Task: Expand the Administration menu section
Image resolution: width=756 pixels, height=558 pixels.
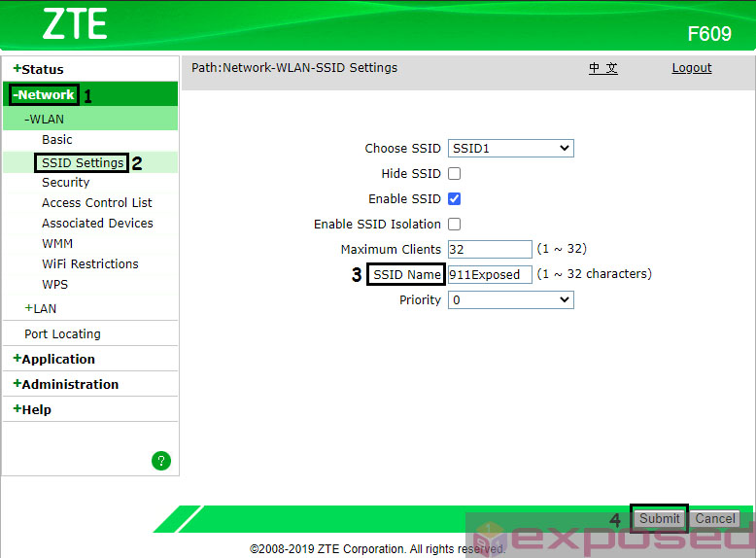Action: click(x=66, y=384)
